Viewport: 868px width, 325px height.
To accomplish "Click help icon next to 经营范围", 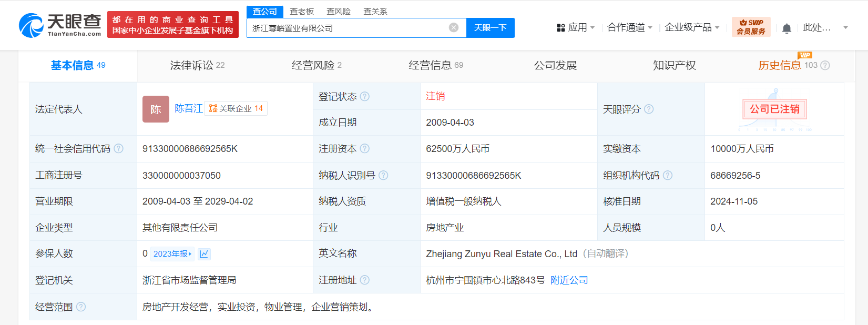I will pyautogui.click(x=81, y=307).
